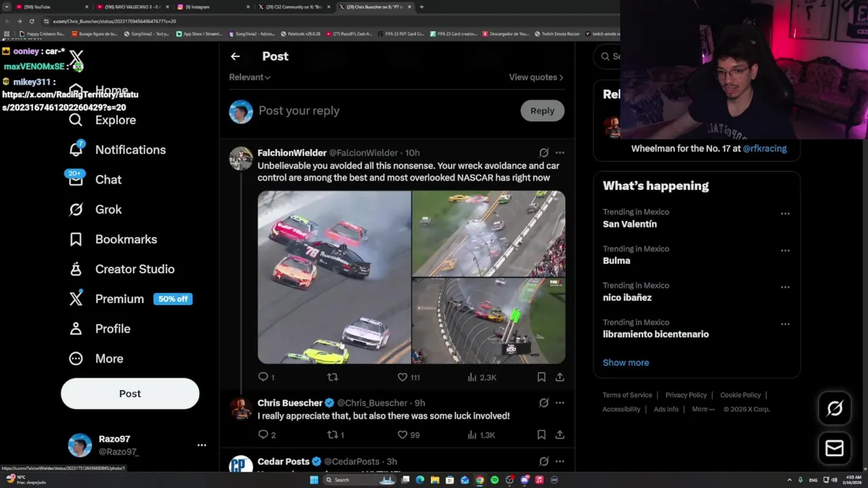This screenshot has width=868, height=488.
Task: Open the More sidebar menu
Action: pos(96,359)
